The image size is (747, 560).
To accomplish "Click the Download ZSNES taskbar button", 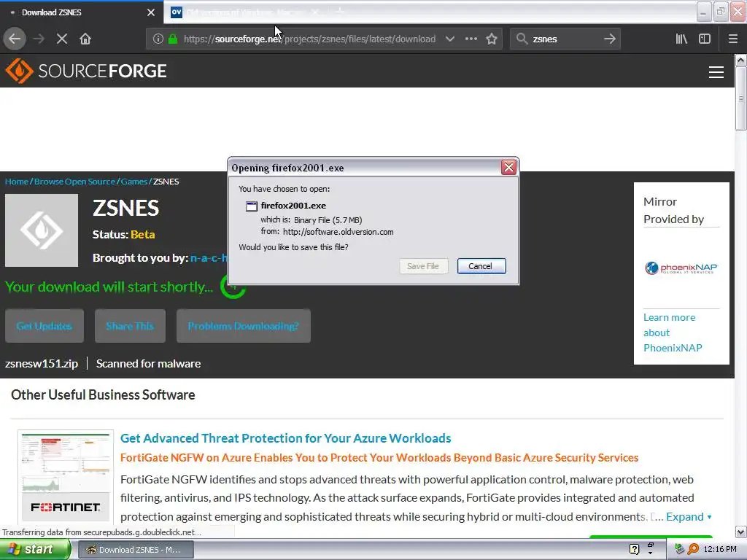I will click(x=135, y=550).
